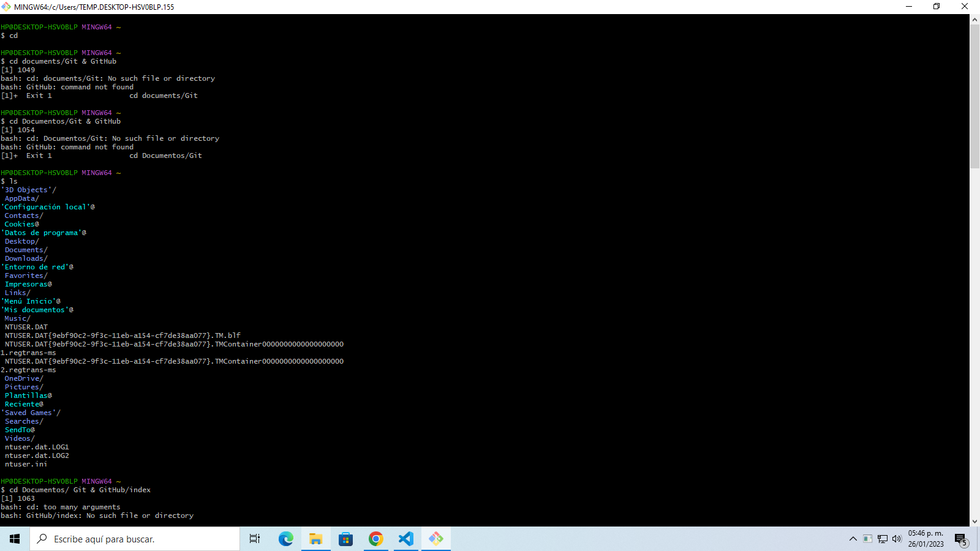
Task: Click 'bash: cd: too many arguments' line
Action: [61, 507]
